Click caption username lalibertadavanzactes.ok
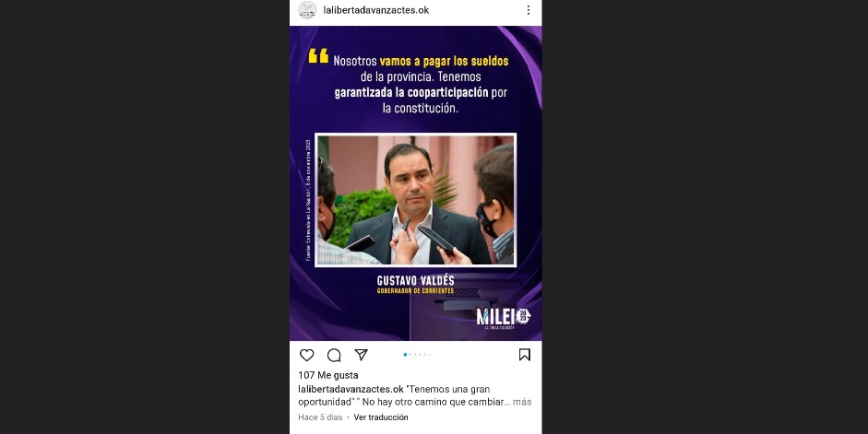The image size is (868, 434). [351, 389]
